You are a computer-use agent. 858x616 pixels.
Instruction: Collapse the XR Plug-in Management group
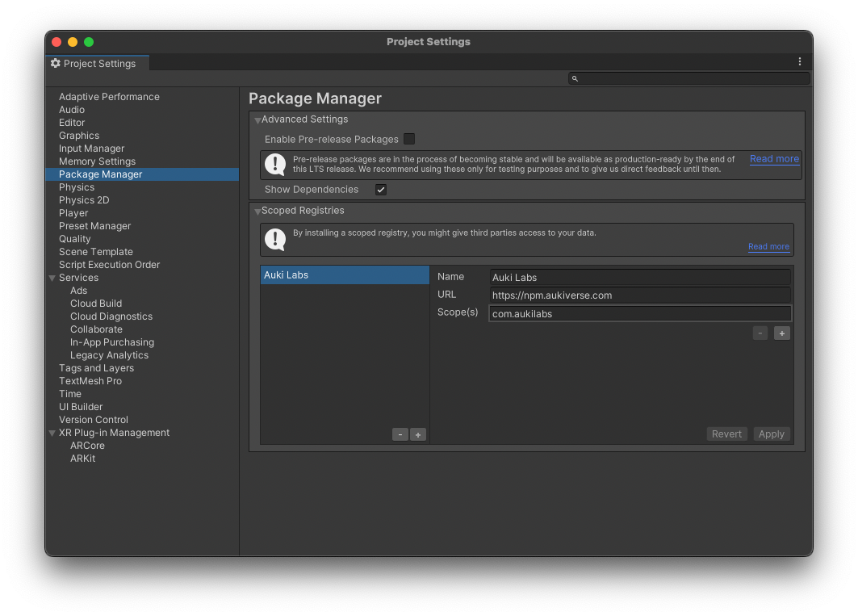(x=52, y=433)
